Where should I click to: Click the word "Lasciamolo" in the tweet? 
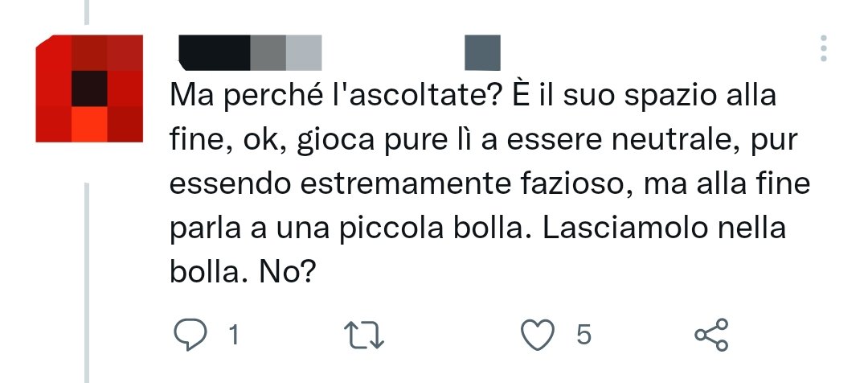coord(625,227)
